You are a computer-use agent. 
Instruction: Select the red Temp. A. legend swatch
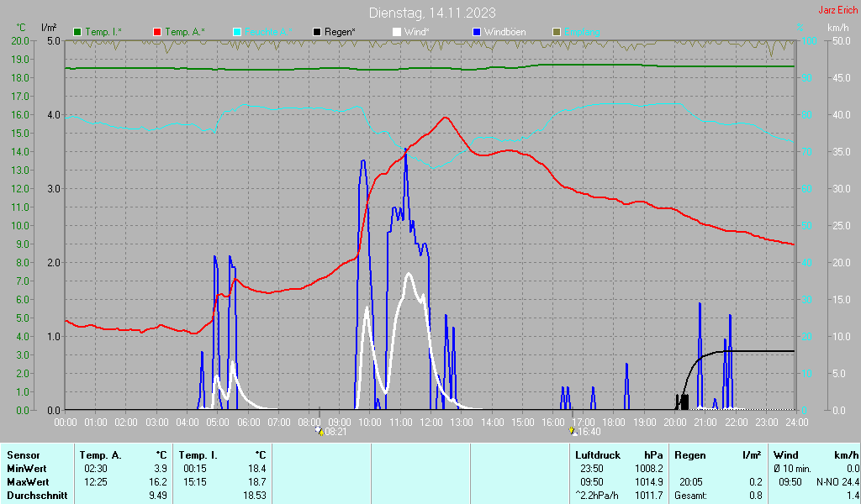click(157, 32)
